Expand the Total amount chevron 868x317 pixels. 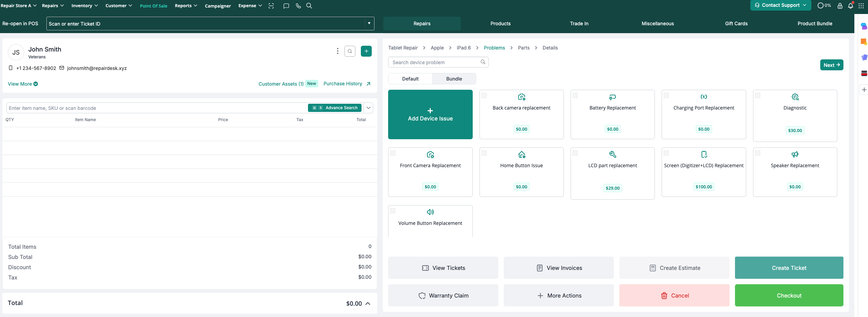coord(368,303)
